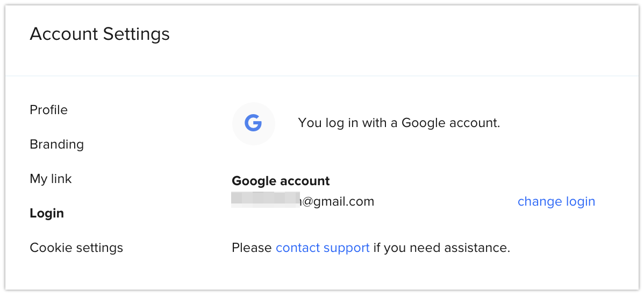Click the blurred portion of the email address
The height and width of the screenshot is (295, 644).
click(263, 199)
